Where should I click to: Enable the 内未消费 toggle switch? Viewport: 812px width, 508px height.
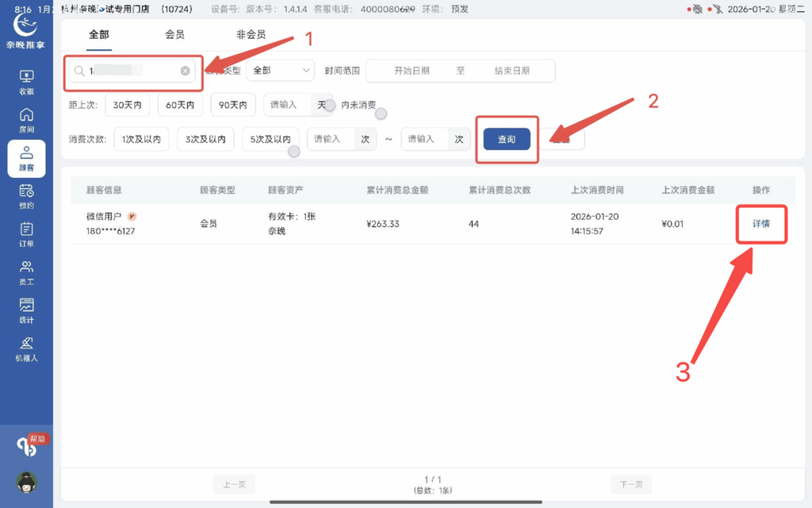[x=381, y=114]
